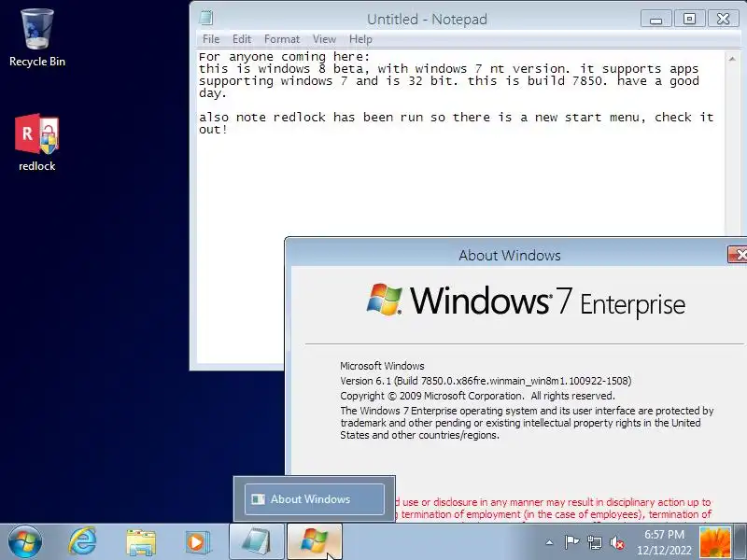Select the redlock desktop shortcut
The width and height of the screenshot is (747, 560).
(37, 142)
